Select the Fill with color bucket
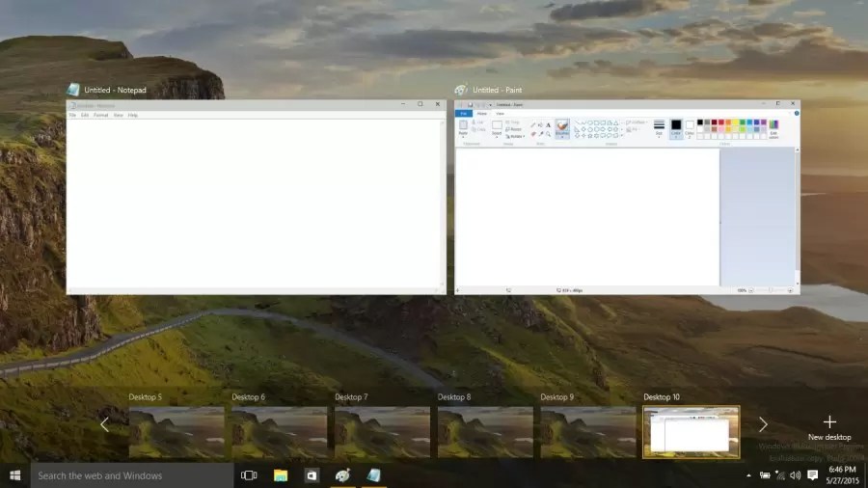Viewport: 868px width, 488px height. tap(540, 125)
